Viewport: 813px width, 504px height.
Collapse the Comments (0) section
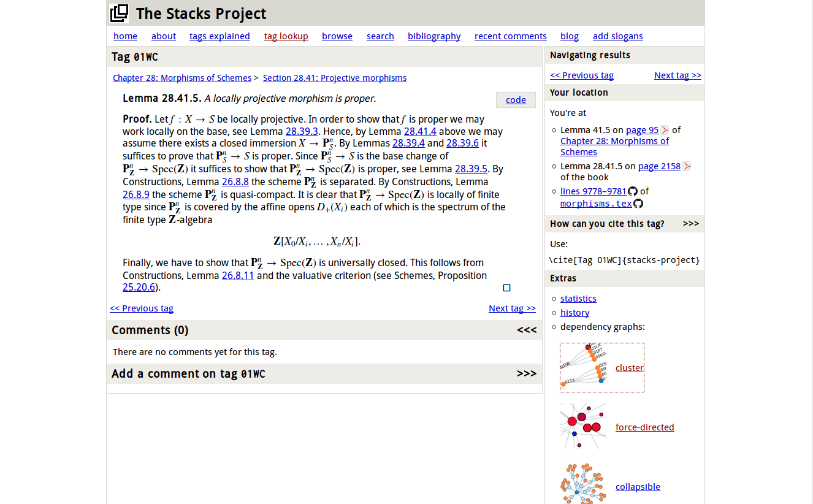527,330
